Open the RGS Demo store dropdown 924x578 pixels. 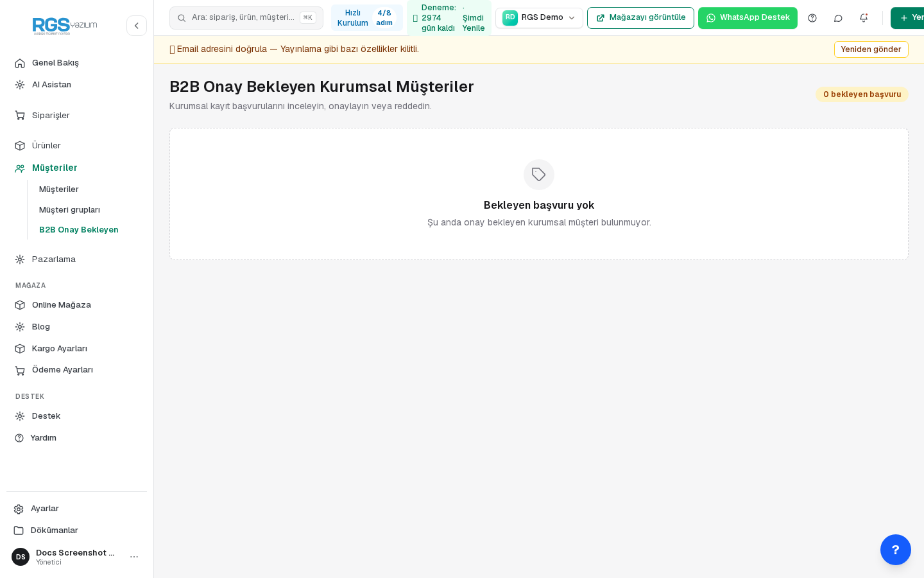click(x=539, y=18)
